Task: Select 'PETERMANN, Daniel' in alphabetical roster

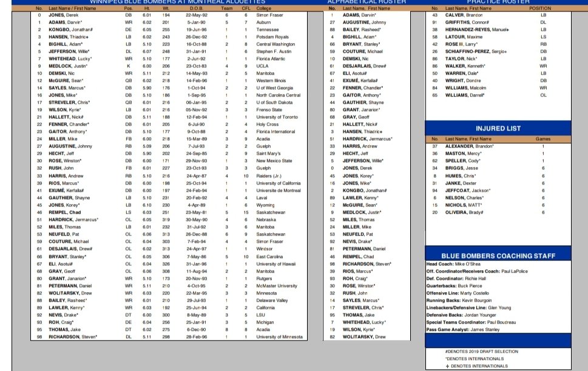Action: pyautogui.click(x=363, y=249)
